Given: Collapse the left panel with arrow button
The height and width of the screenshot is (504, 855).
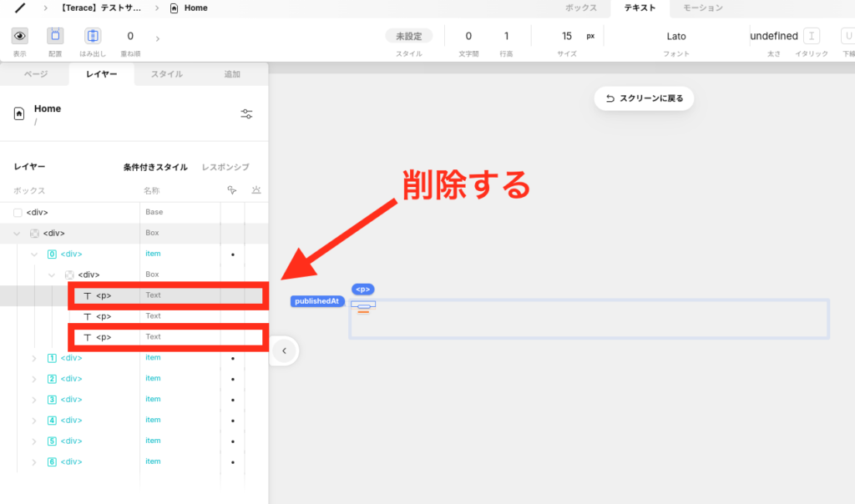Looking at the screenshot, I should (x=284, y=351).
